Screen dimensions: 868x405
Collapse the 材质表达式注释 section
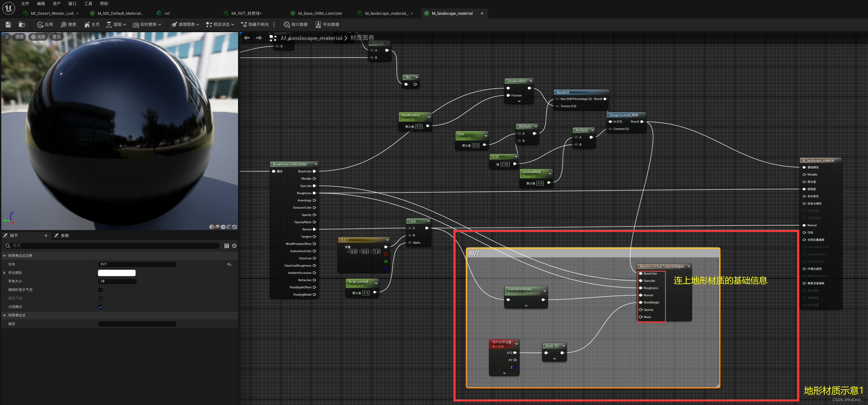[x=4, y=256]
